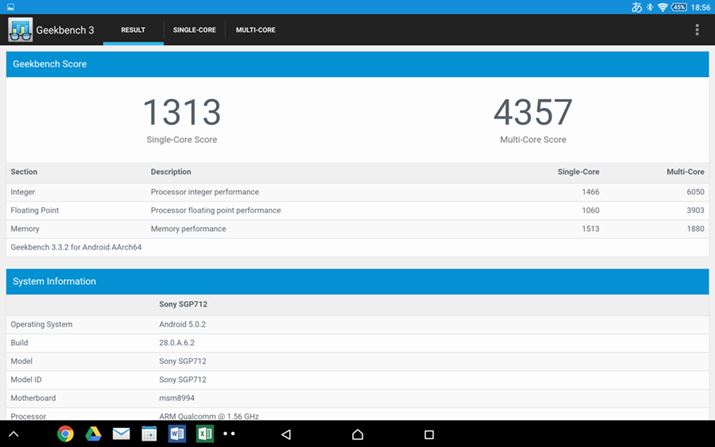Tap the Wi-Fi status icon
Viewport: 715px width, 447px height.
662,7
